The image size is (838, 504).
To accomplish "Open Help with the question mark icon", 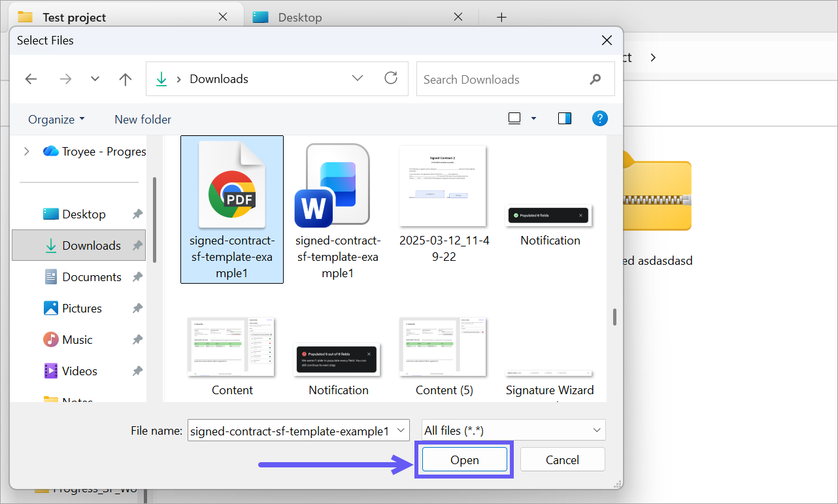I will (x=599, y=118).
